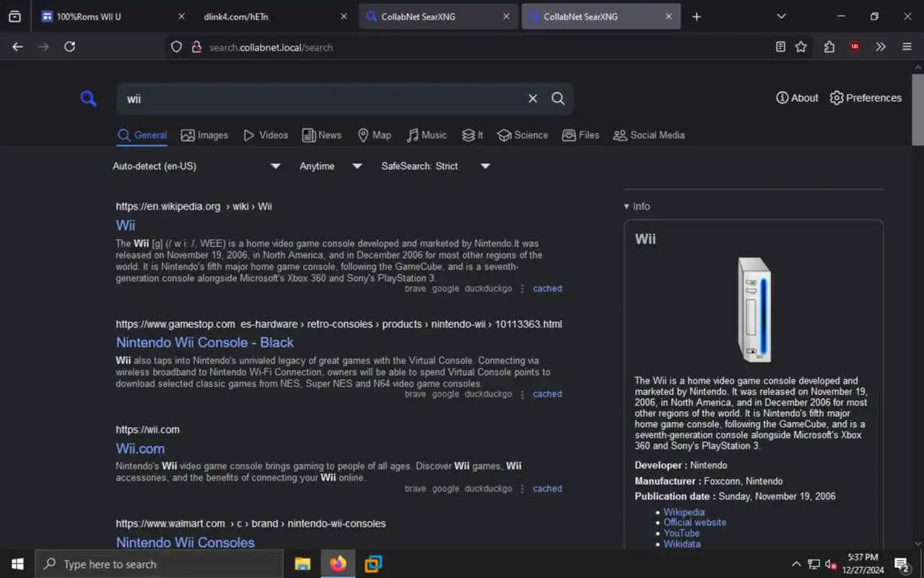
Task: Clear the search query with X icon
Action: (x=533, y=98)
